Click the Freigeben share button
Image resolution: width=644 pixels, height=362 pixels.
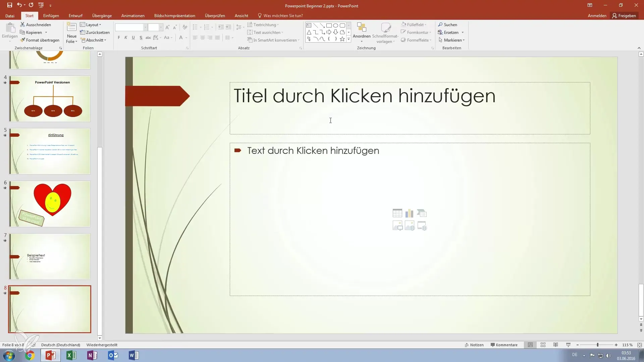(624, 16)
